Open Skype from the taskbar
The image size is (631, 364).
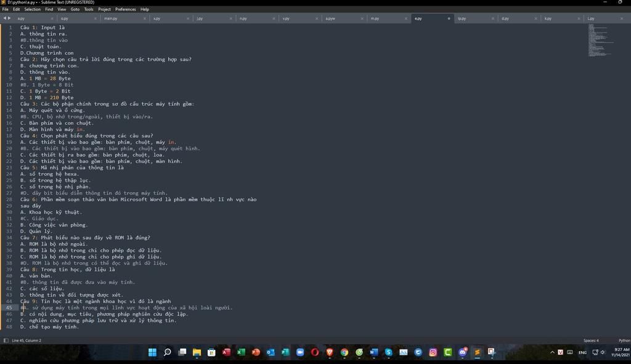(x=388, y=352)
